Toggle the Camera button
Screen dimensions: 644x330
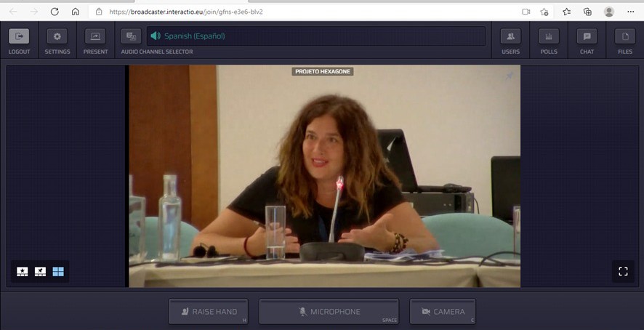(x=443, y=312)
